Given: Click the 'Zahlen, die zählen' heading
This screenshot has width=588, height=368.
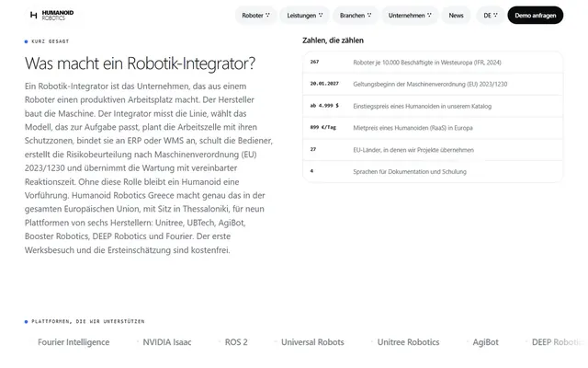Looking at the screenshot, I should point(333,40).
